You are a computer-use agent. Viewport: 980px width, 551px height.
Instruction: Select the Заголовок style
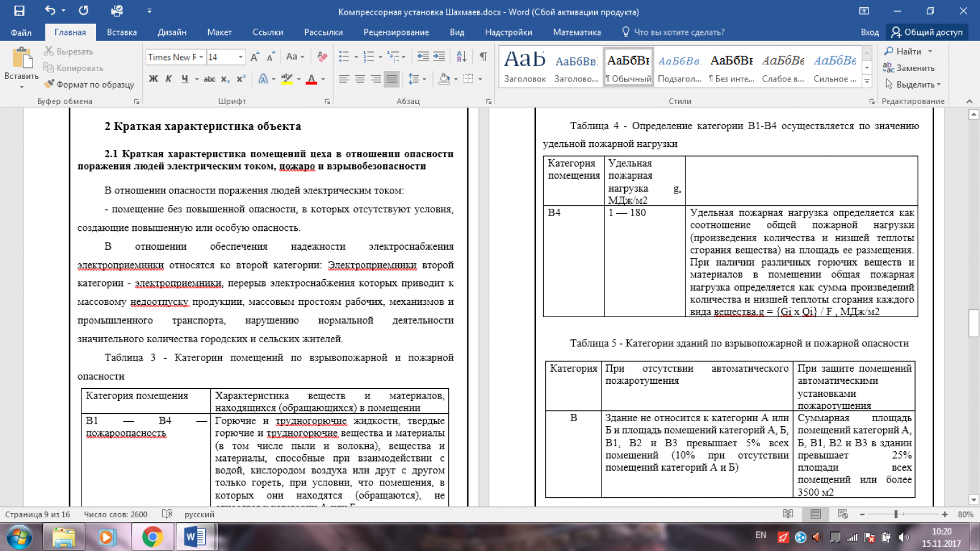pyautogui.click(x=525, y=66)
